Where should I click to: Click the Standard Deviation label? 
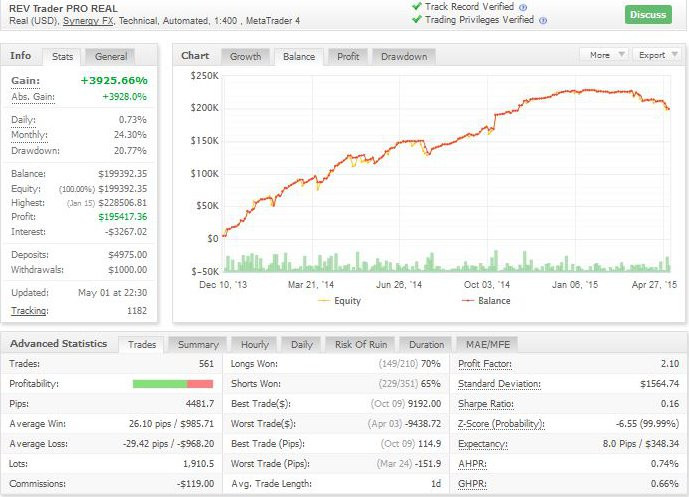[x=499, y=384]
